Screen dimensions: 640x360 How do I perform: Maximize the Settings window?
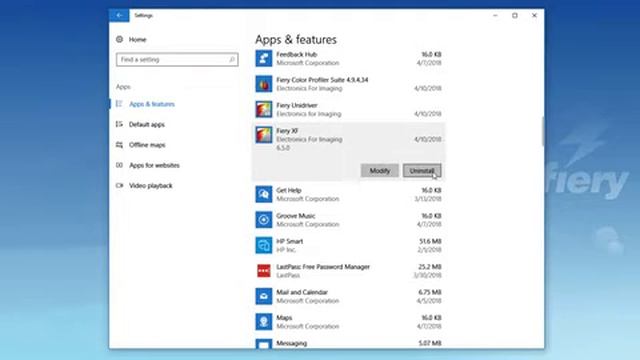[x=515, y=15]
